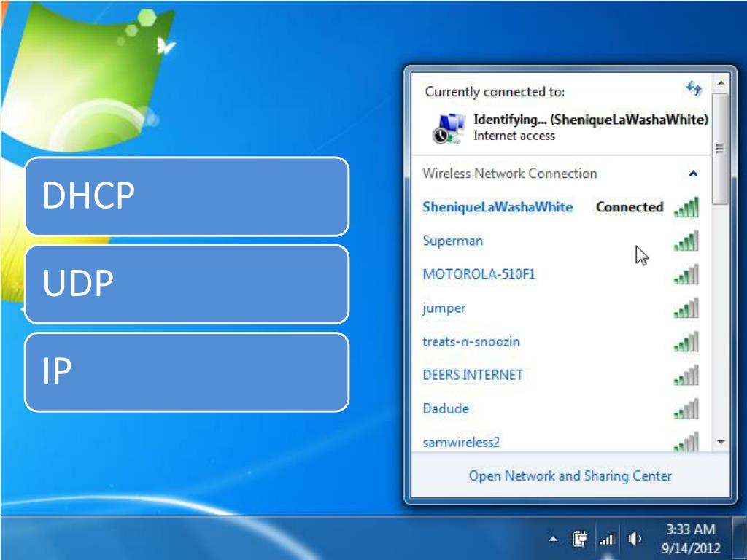This screenshot has width=747, height=560.
Task: Click the Identifying... (SheniqueLaWashaWhite) text
Action: [x=591, y=120]
